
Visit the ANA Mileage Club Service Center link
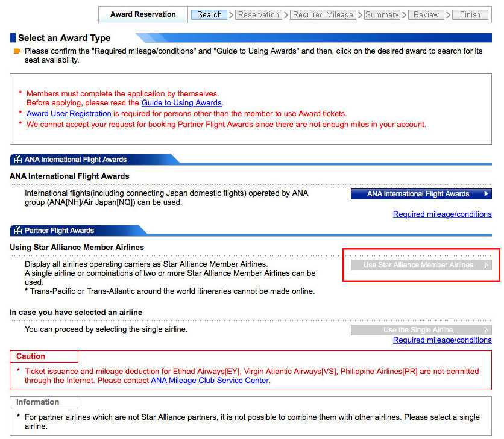(210, 381)
